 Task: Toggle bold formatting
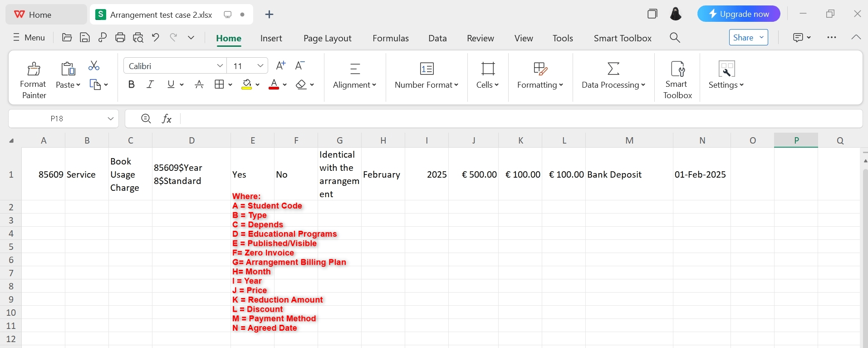(x=132, y=85)
